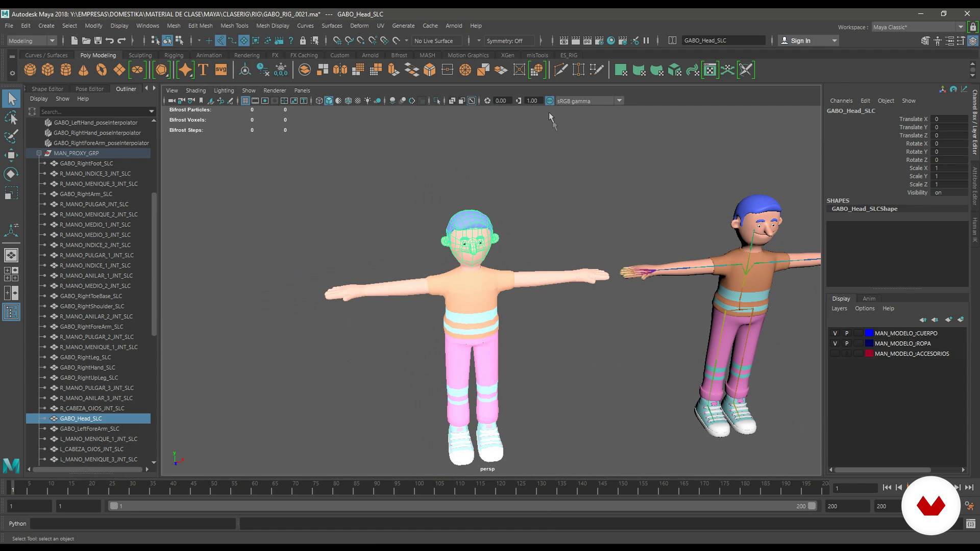Select the Move tool in toolbar
980x551 pixels.
pos(11,154)
